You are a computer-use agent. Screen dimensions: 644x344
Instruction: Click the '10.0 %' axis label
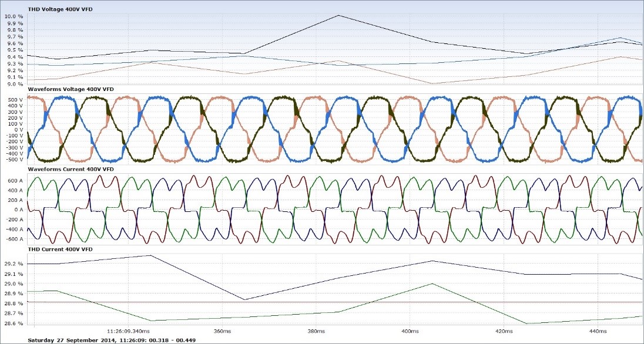13,16
